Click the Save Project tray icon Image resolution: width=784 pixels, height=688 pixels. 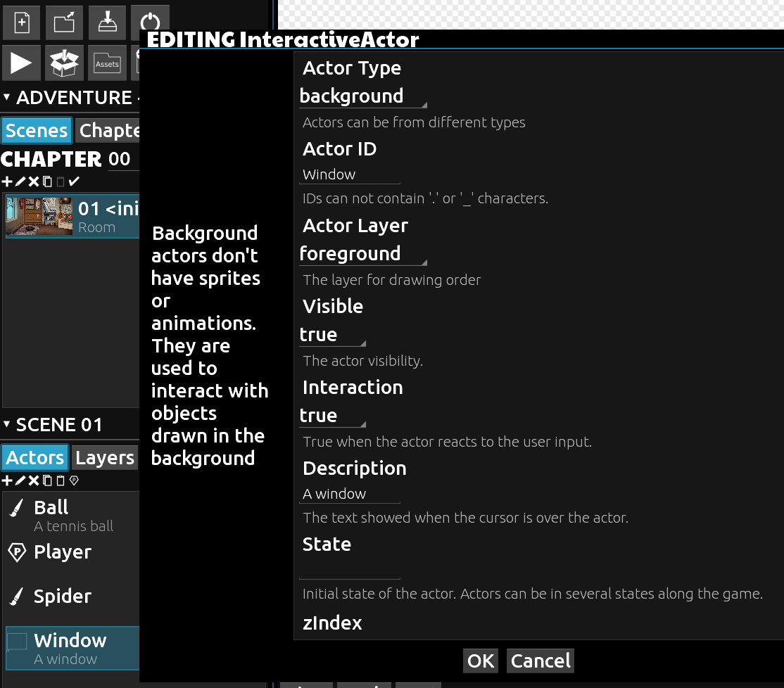pyautogui.click(x=107, y=23)
